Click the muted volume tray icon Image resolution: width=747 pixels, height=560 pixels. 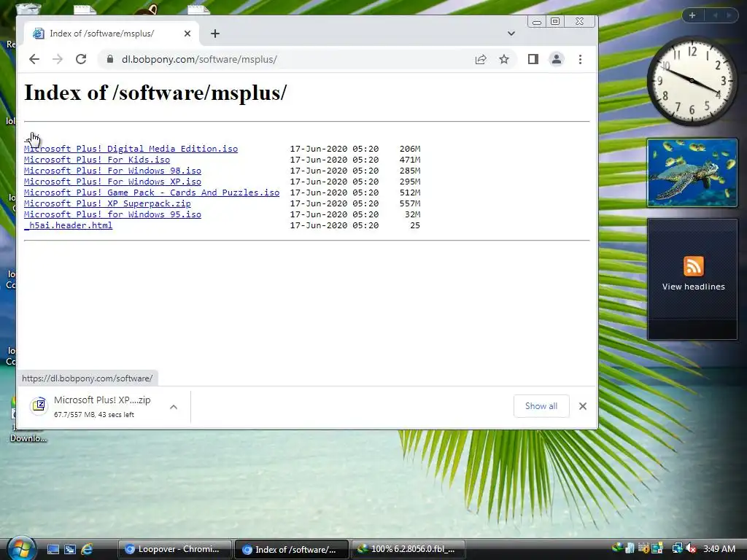click(690, 548)
